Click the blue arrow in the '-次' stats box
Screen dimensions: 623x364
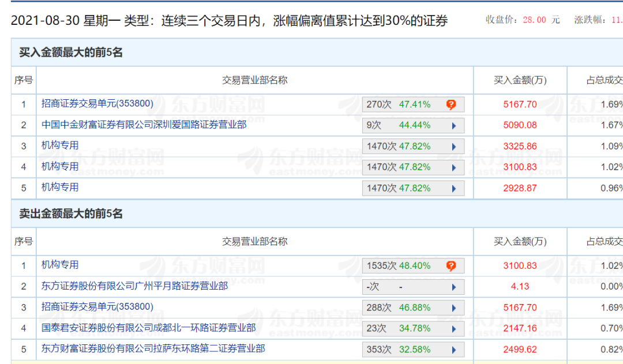454,287
